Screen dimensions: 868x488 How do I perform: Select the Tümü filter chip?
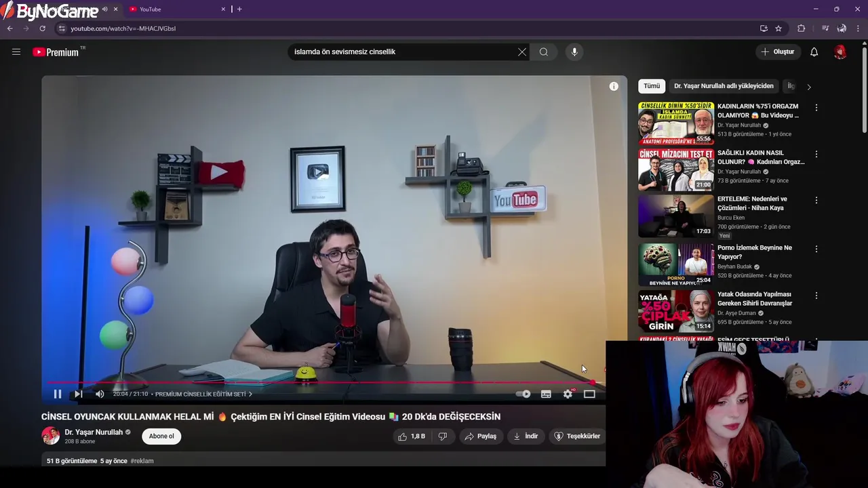652,86
